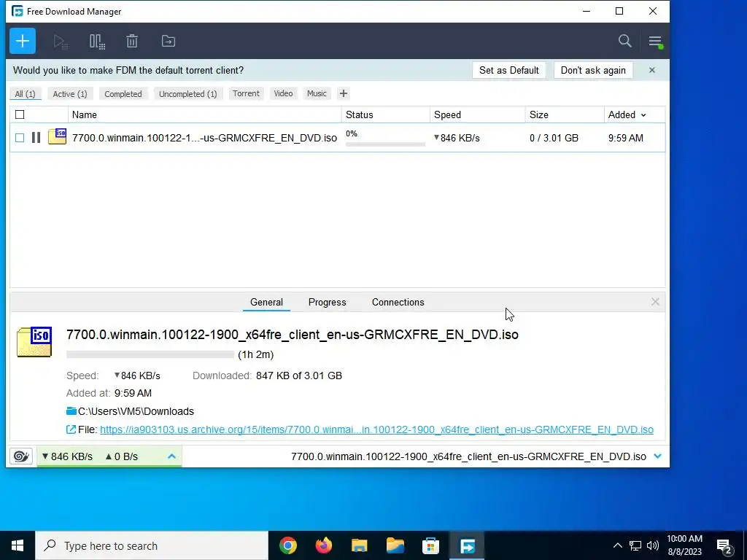Screen dimensions: 747x560
Task: Open Firefox from the taskbar
Action: point(323,545)
